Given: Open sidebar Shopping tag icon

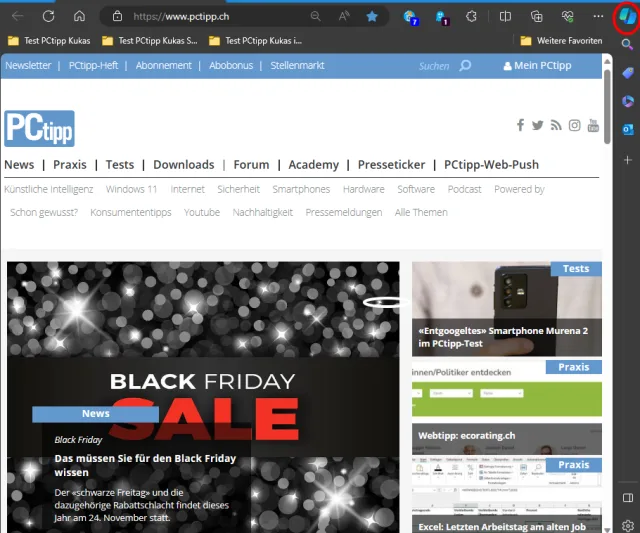Looking at the screenshot, I should point(628,73).
